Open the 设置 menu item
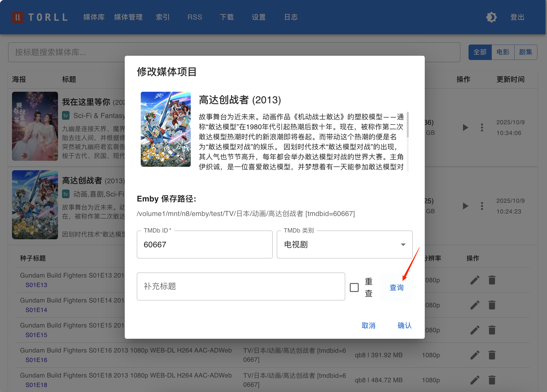The height and width of the screenshot is (392, 547). point(259,17)
